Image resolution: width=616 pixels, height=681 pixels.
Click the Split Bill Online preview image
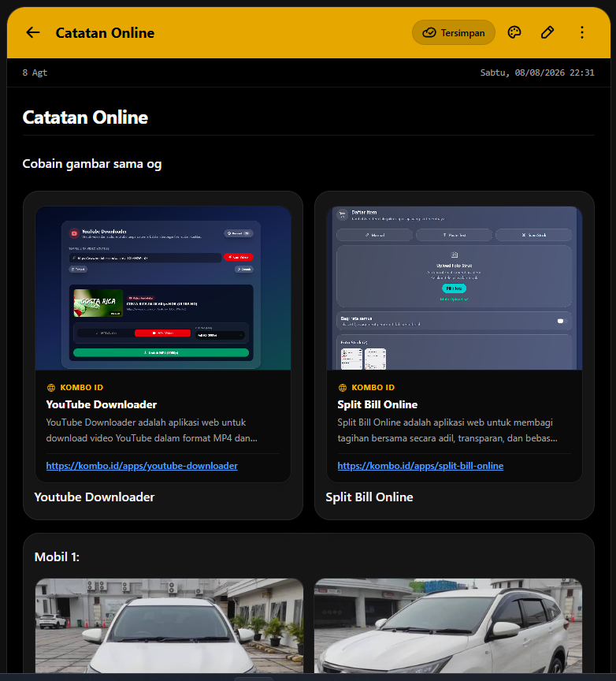pos(454,288)
